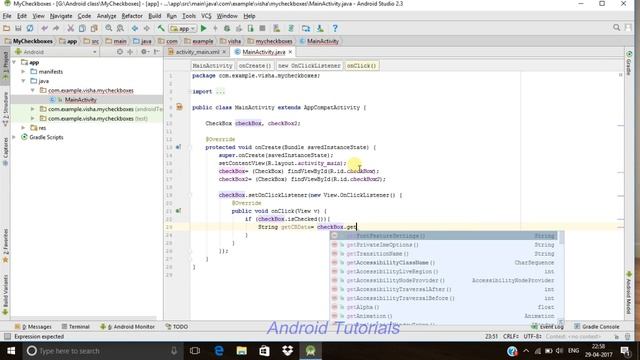Open the Build menu
The height and width of the screenshot is (360, 640).
(154, 16)
